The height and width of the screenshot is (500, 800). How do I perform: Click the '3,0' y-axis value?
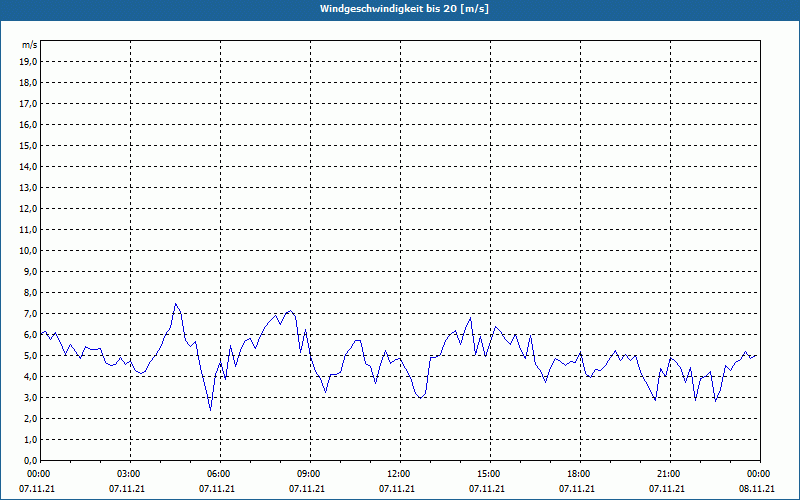(x=30, y=397)
